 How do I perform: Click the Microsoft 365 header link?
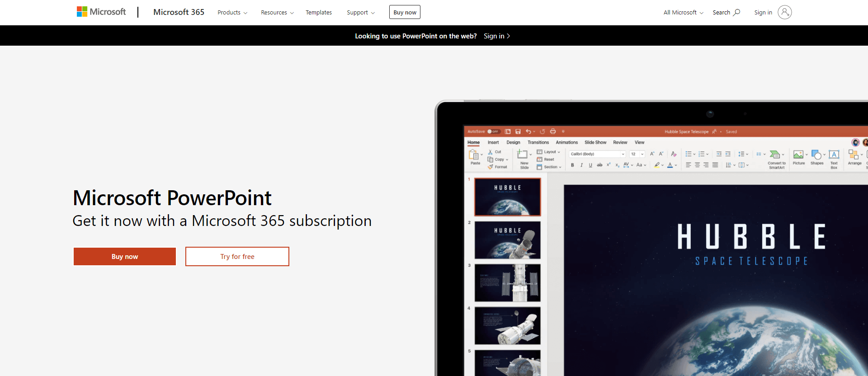coord(179,12)
